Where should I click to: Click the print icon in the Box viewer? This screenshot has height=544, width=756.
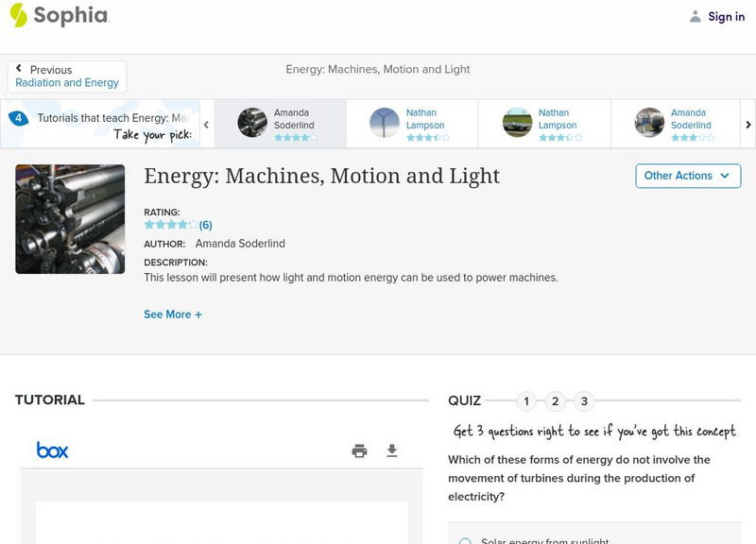point(359,450)
